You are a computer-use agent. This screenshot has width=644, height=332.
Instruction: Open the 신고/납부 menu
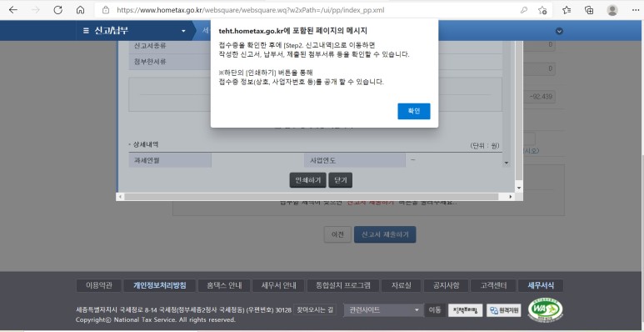coord(112,30)
